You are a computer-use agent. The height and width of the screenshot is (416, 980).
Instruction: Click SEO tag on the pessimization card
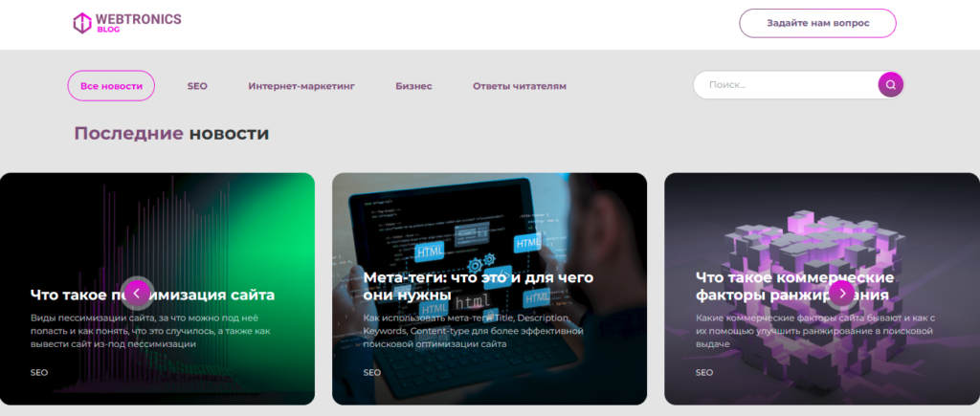(x=39, y=372)
